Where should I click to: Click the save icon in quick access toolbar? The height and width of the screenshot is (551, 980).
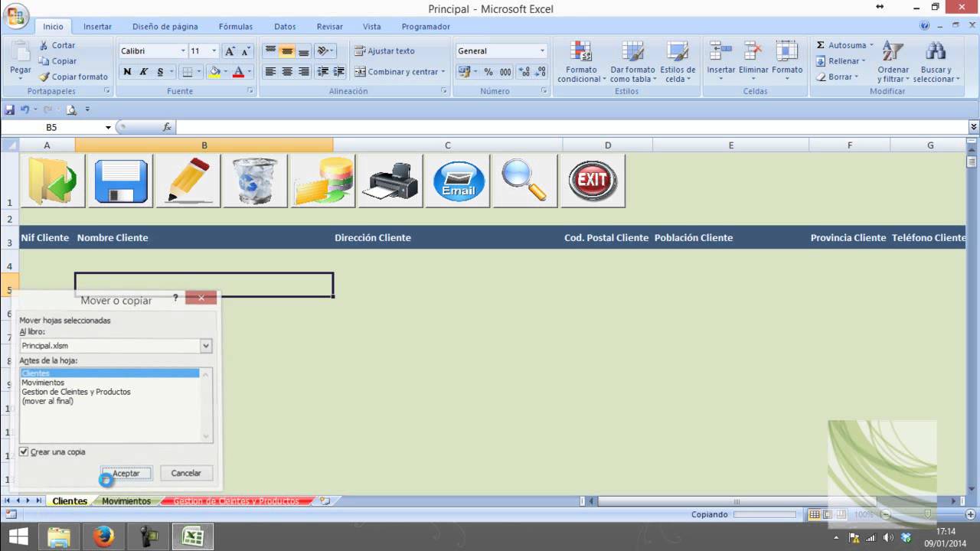(x=10, y=109)
